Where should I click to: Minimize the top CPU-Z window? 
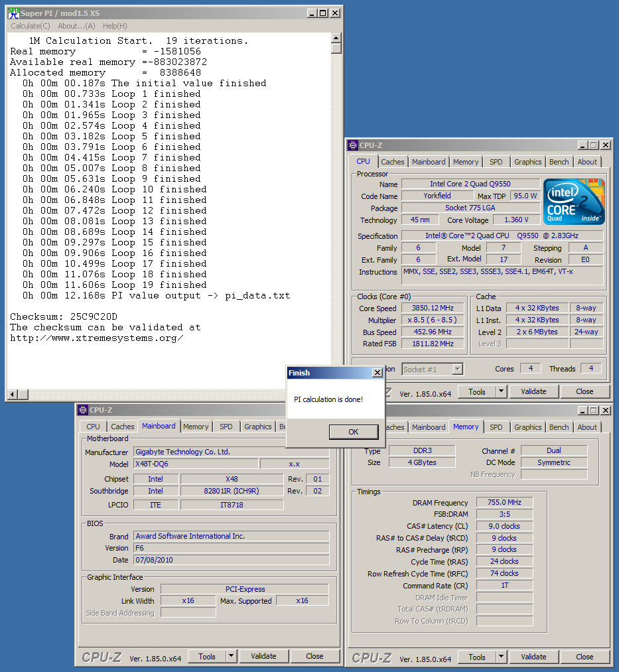[583, 145]
